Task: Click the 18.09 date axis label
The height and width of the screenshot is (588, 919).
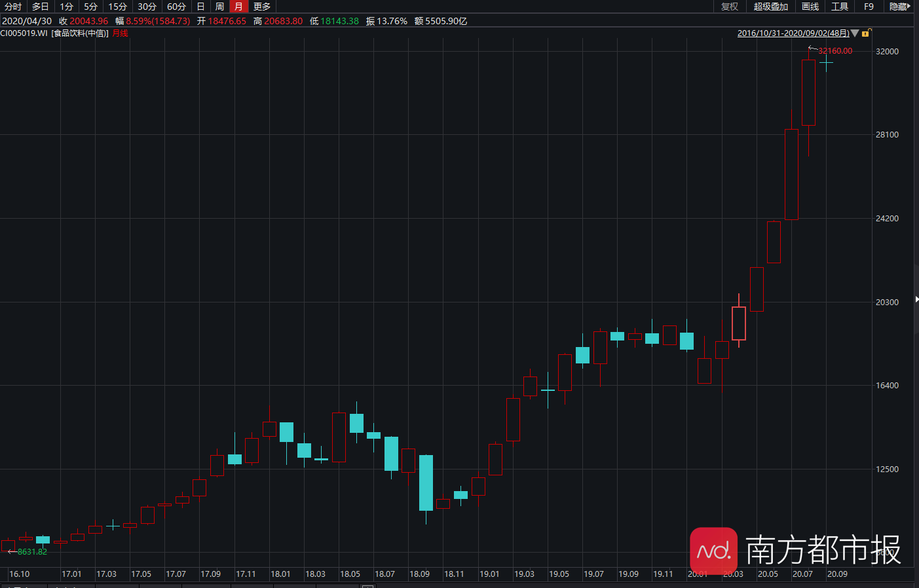Action: [x=419, y=574]
